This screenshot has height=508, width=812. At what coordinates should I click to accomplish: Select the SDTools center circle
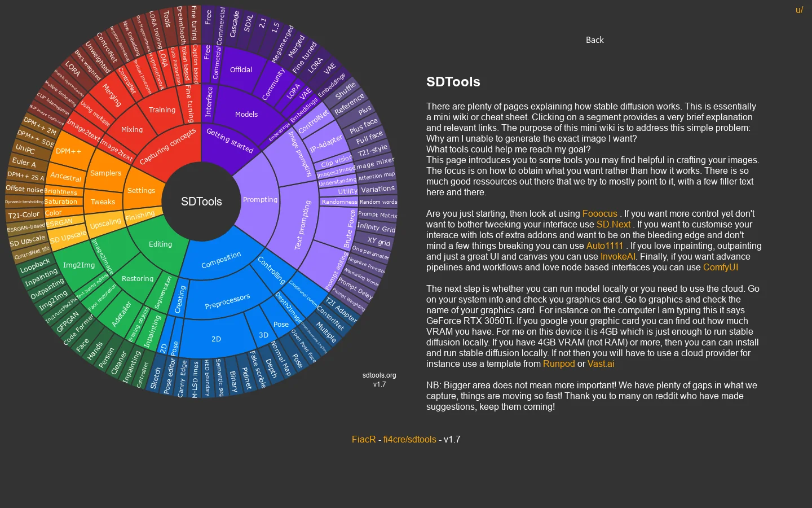click(x=201, y=202)
